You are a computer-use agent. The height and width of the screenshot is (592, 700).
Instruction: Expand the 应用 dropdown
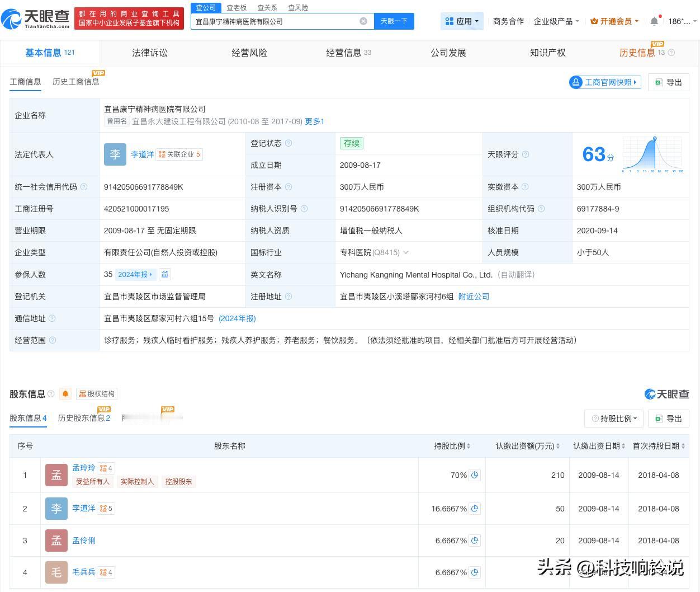pos(462,21)
